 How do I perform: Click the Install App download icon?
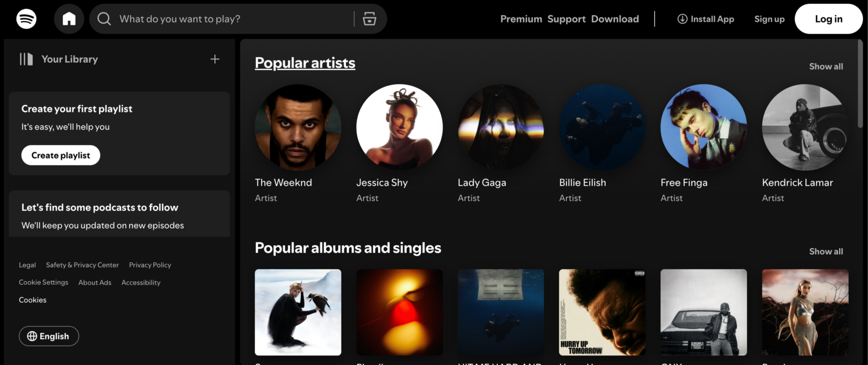pyautogui.click(x=682, y=19)
